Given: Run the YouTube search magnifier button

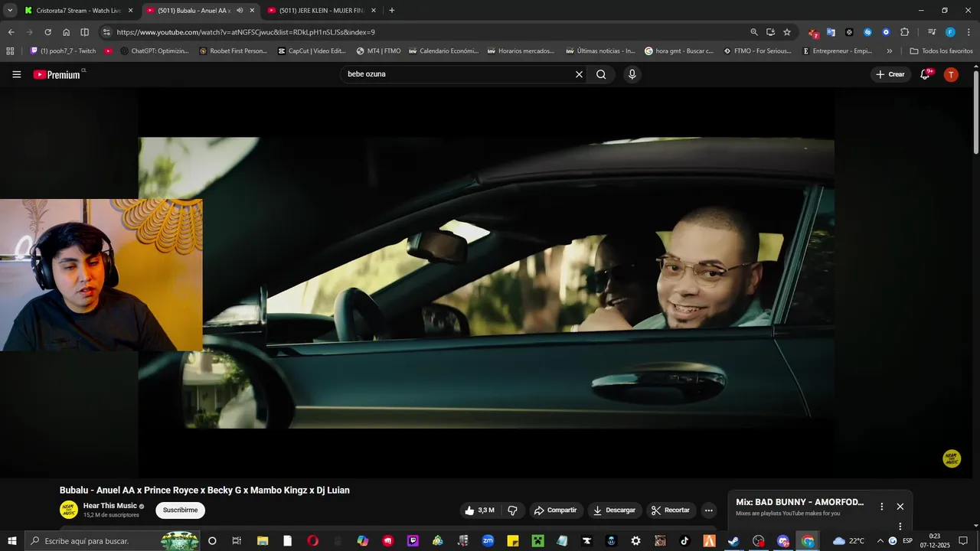Looking at the screenshot, I should click(601, 74).
